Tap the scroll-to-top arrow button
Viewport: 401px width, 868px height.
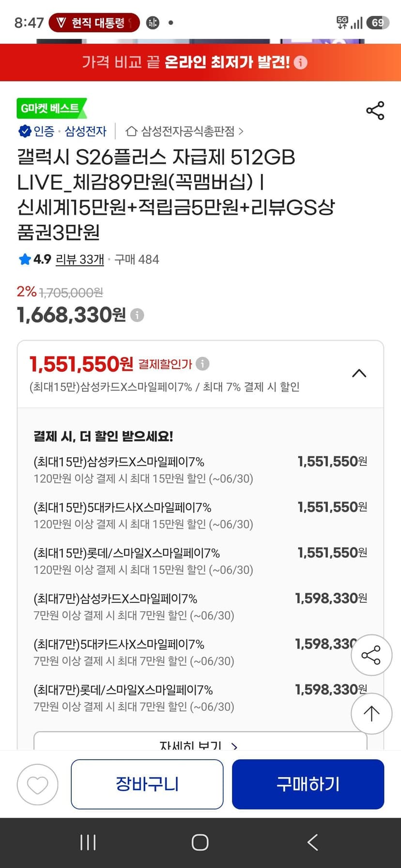[x=371, y=714]
